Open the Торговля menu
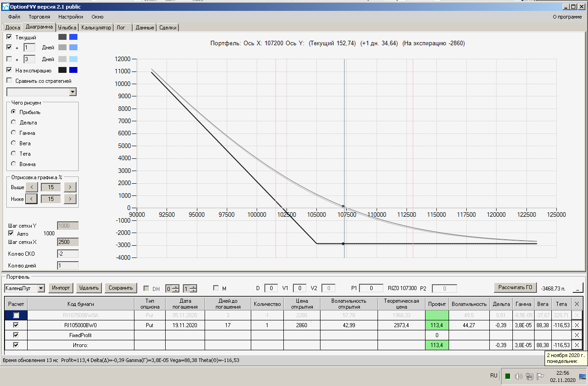This screenshot has height=386, width=588. click(x=39, y=17)
